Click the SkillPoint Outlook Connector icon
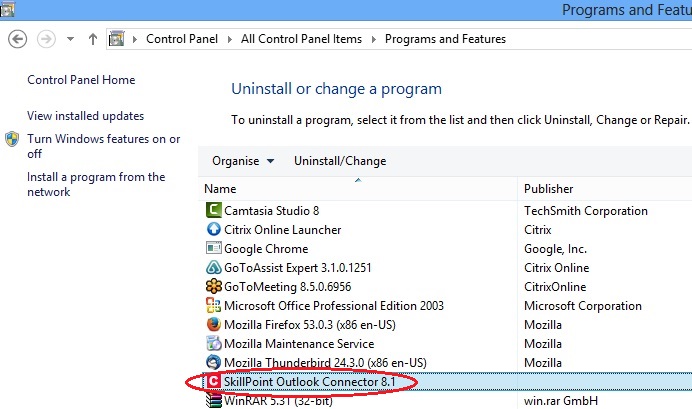This screenshot has width=692, height=409. (x=214, y=381)
